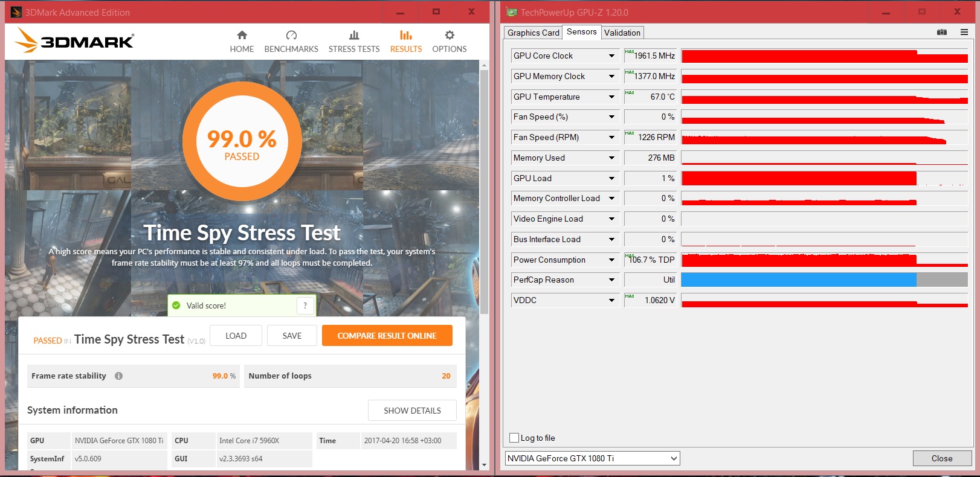Open the BENCHMARKS section in 3DMark
The image size is (980, 477).
[x=291, y=42]
